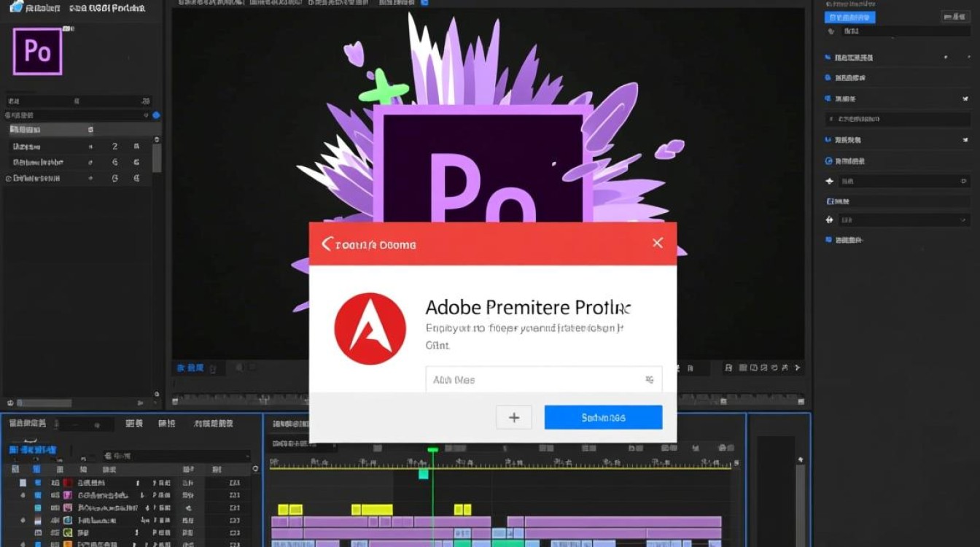This screenshot has width=980, height=547.
Task: Click the plus button in the dialog footer
Action: (514, 417)
